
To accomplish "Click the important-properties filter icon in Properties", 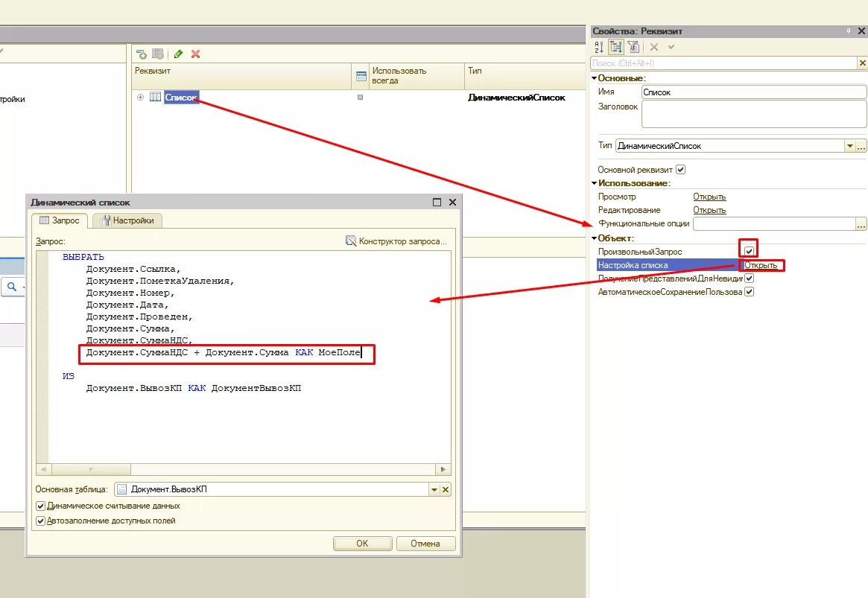I will (x=633, y=47).
